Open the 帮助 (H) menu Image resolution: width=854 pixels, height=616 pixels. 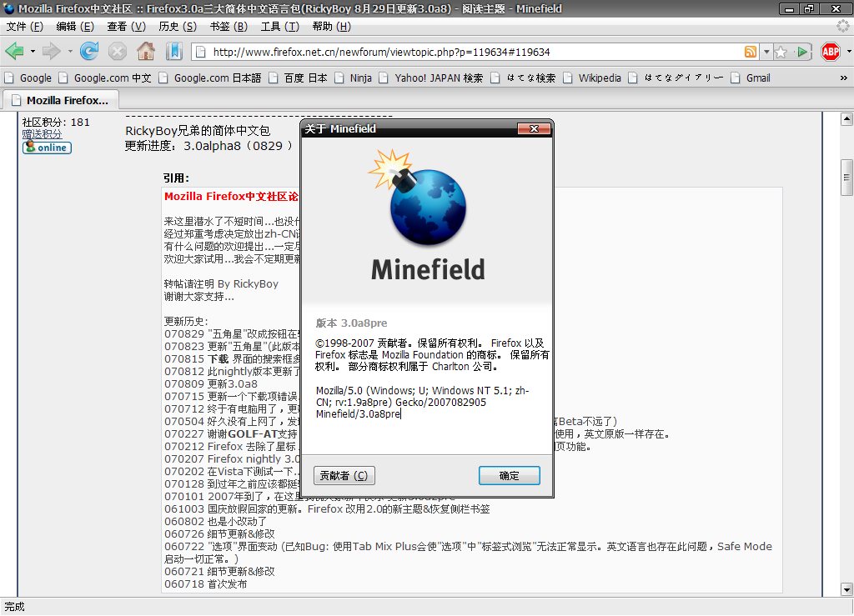[x=332, y=26]
